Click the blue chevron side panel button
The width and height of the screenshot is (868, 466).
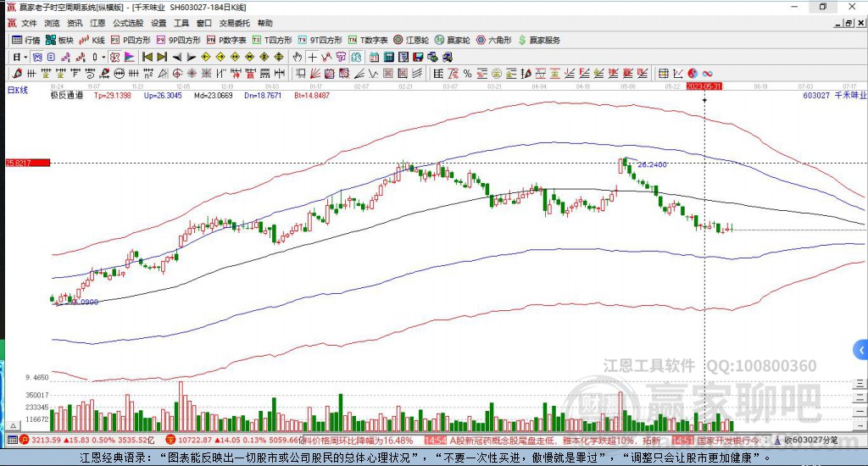coord(860,350)
